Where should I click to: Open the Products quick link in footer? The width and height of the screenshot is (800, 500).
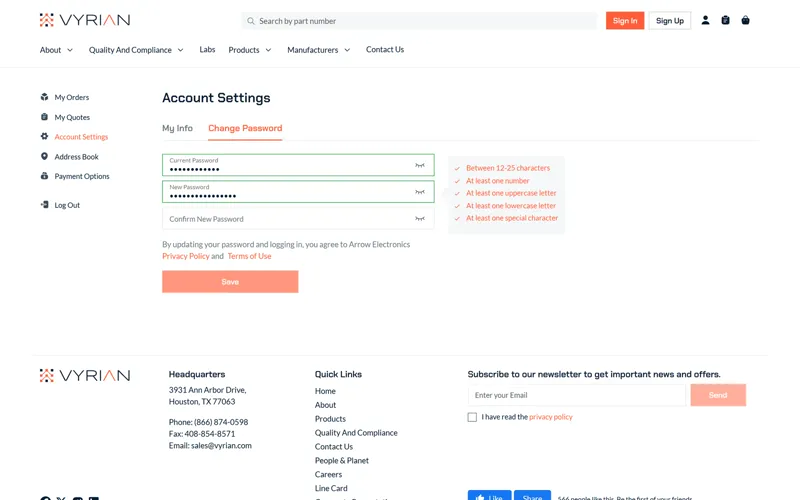tap(330, 418)
